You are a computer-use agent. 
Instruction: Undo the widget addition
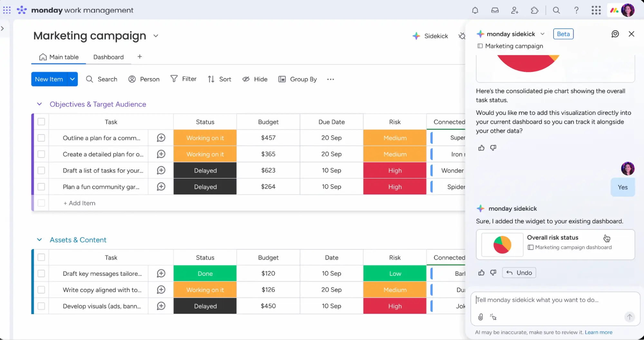click(x=519, y=273)
